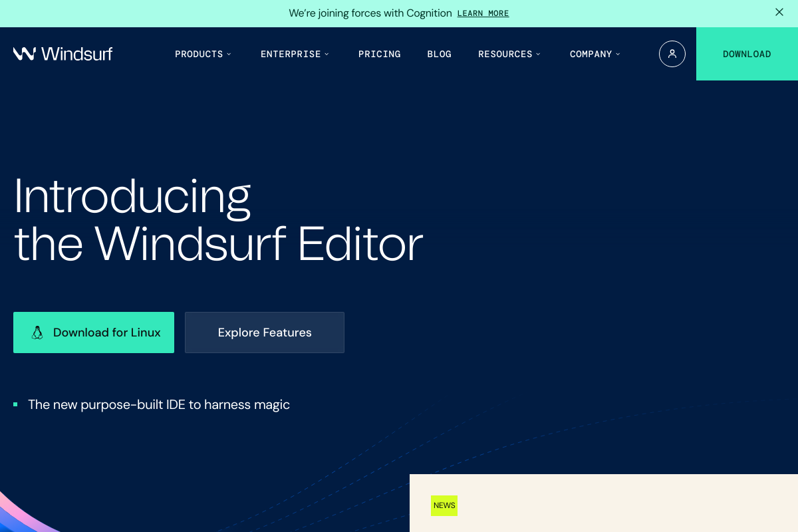Click Download for Linux button
Screen dimensions: 798x532
94,332
